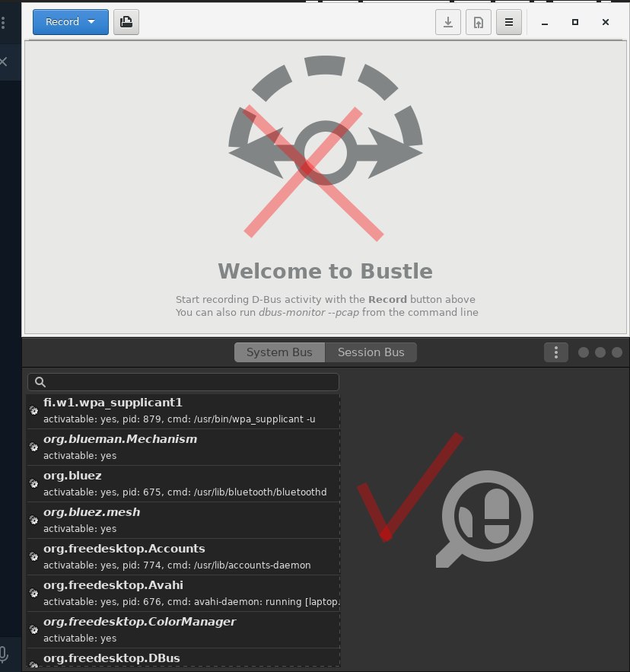The height and width of the screenshot is (672, 630).
Task: Close the Bustle window
Action: click(x=606, y=22)
